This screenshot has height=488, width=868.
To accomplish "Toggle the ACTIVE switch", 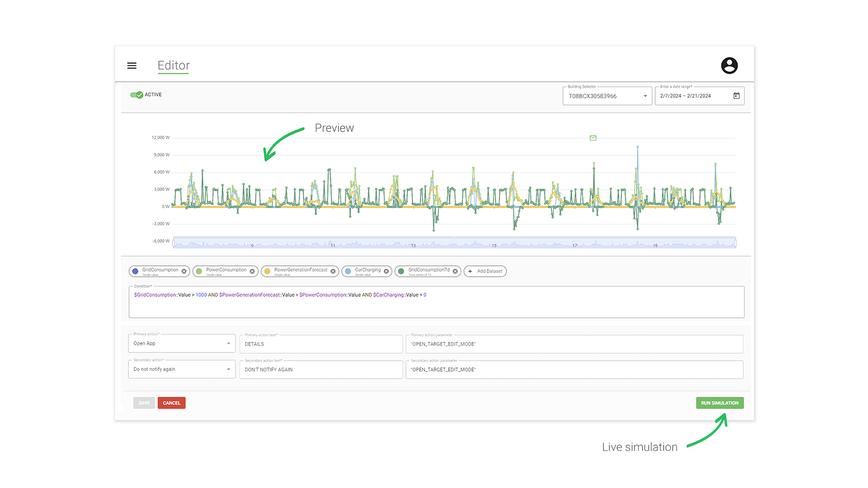I will point(137,94).
